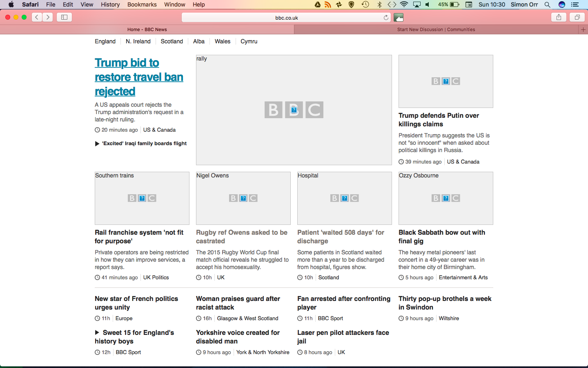588x368 pixels.
Task: Open the Edit menu
Action: pyautogui.click(x=68, y=4)
